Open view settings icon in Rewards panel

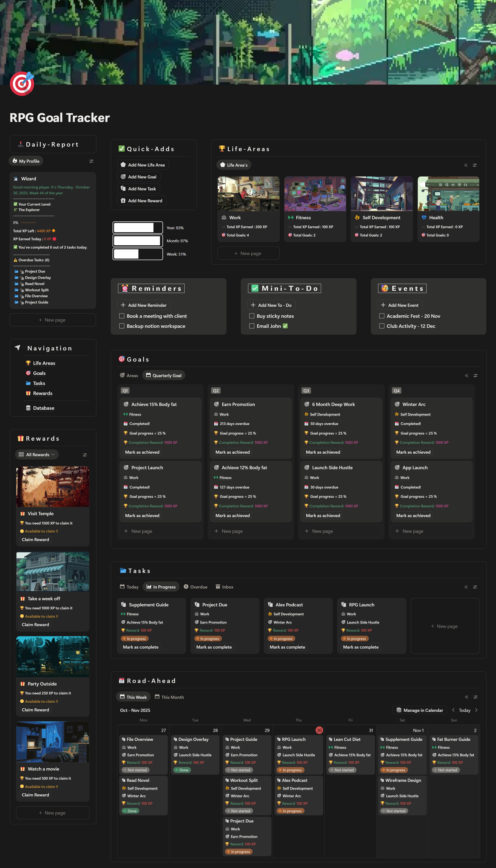85,455
